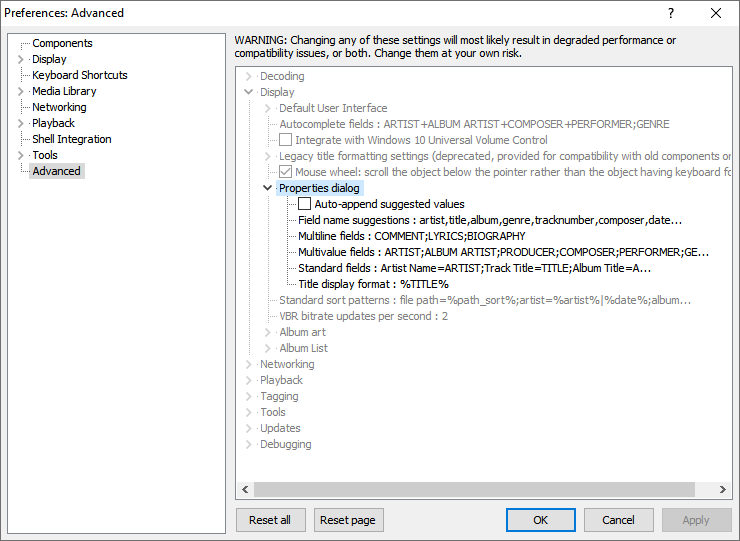Image resolution: width=740 pixels, height=541 pixels.
Task: Close the Preferences window
Action: pyautogui.click(x=716, y=13)
